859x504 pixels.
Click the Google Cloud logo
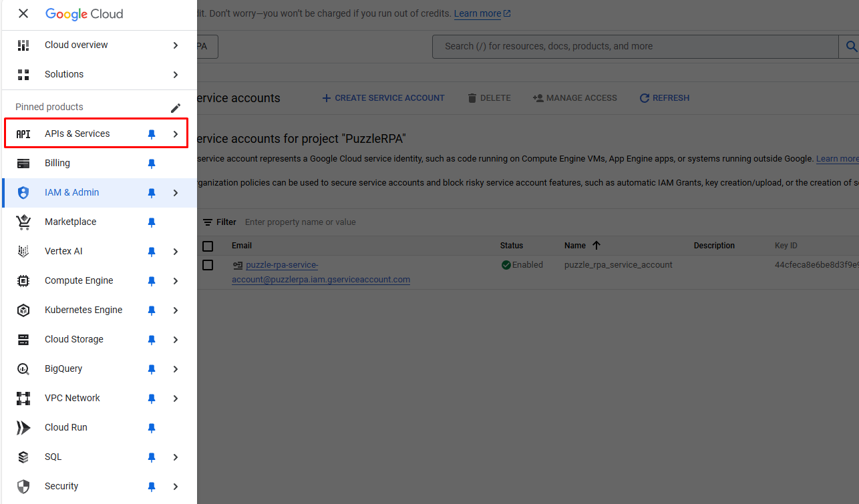84,14
